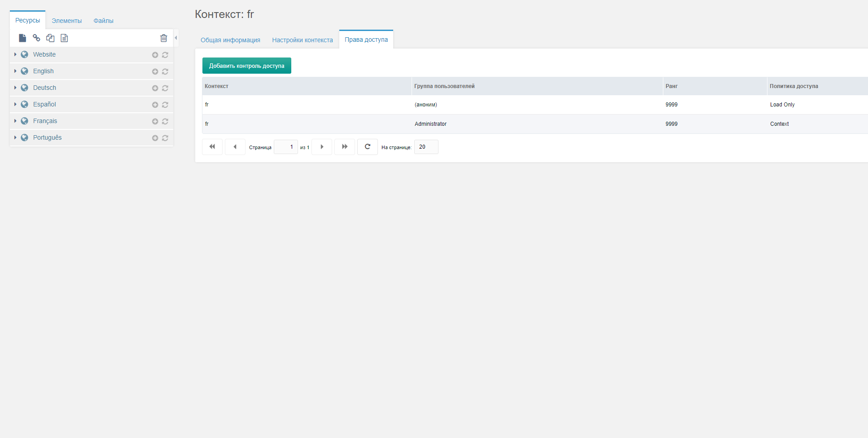Click the На странице input field
868x438 pixels.
(426, 147)
